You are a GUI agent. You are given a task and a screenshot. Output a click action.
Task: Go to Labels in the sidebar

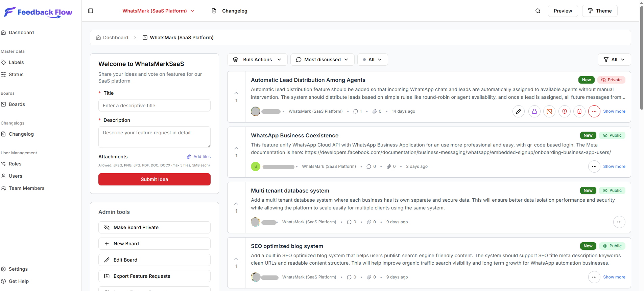pos(16,62)
